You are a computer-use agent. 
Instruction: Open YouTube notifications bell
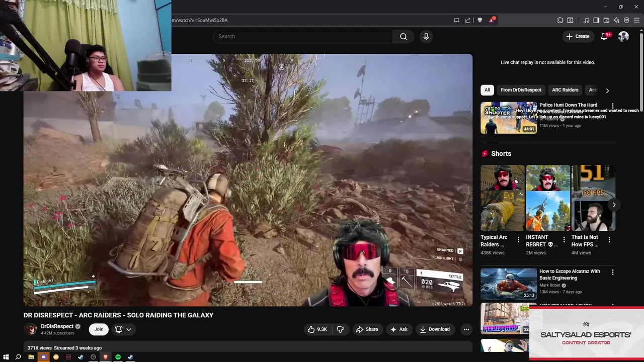pyautogui.click(x=605, y=36)
